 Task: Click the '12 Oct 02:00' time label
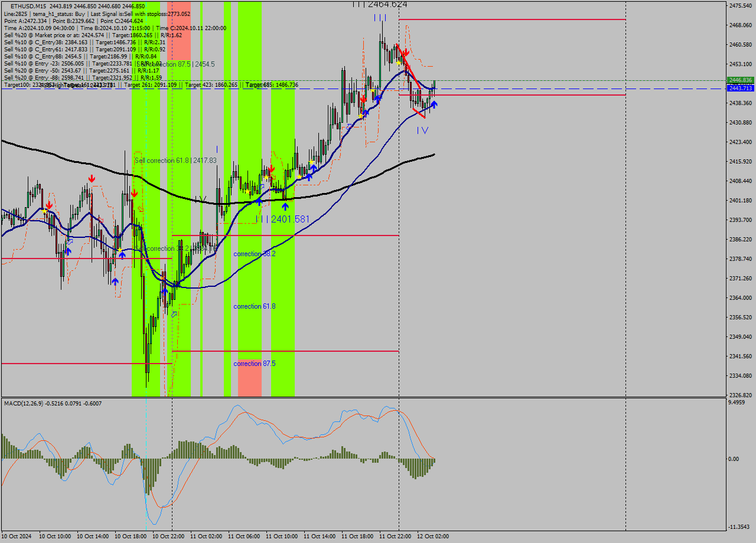433,537
